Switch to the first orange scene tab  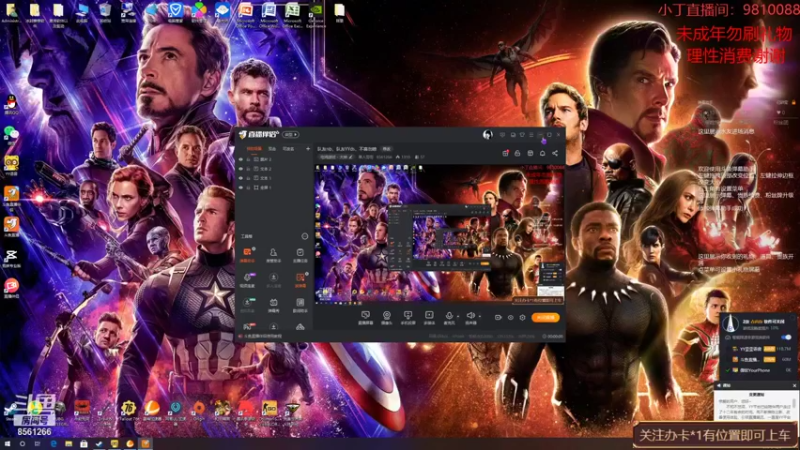pos(254,149)
